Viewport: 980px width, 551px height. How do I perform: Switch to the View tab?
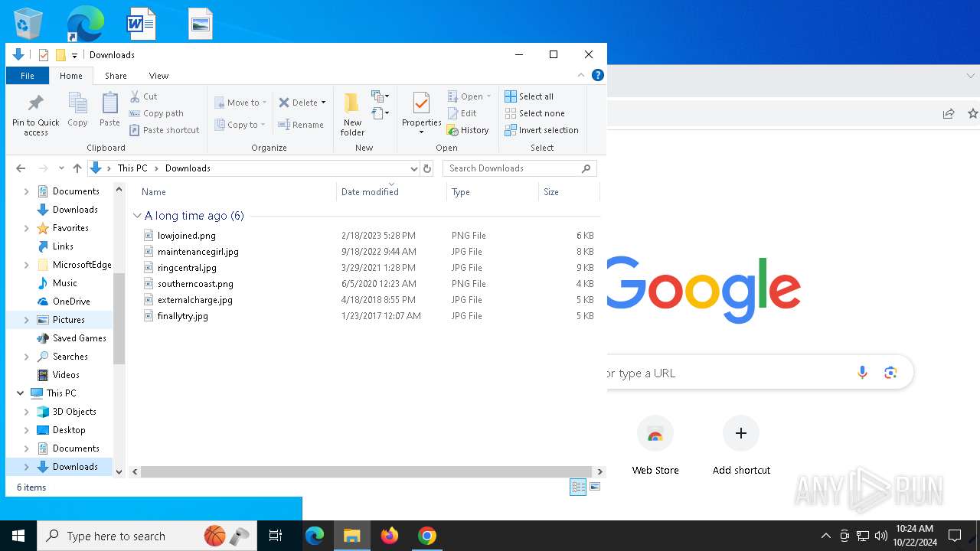tap(158, 76)
